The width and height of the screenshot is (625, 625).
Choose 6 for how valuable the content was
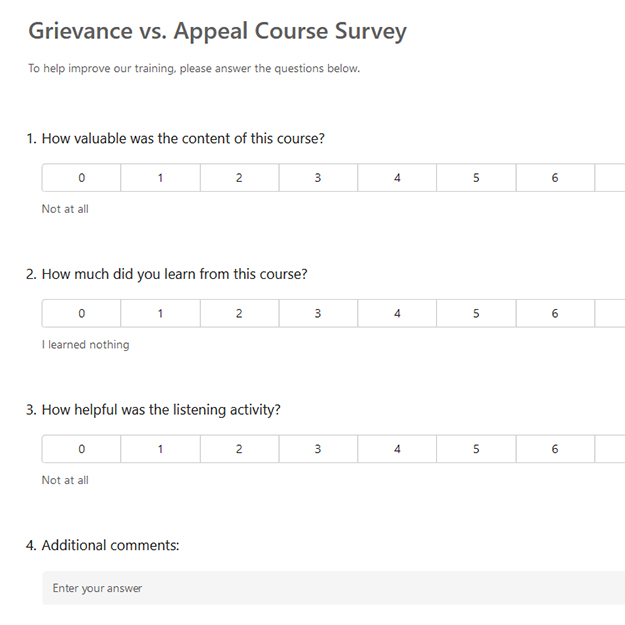(555, 178)
